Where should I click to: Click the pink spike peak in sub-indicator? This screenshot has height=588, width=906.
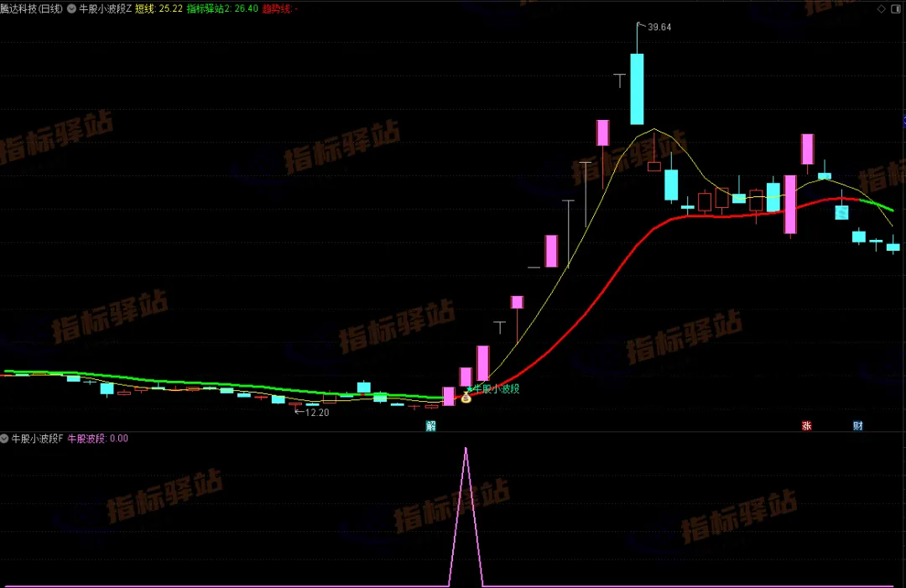pos(466,449)
